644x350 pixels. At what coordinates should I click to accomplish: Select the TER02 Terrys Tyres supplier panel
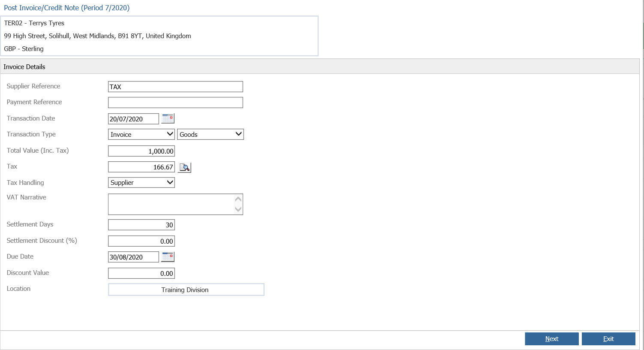[159, 36]
